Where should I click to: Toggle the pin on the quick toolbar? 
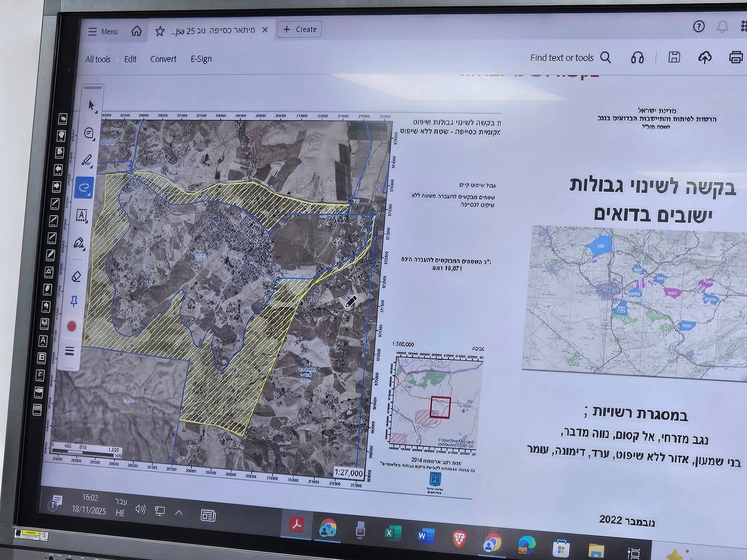click(74, 301)
